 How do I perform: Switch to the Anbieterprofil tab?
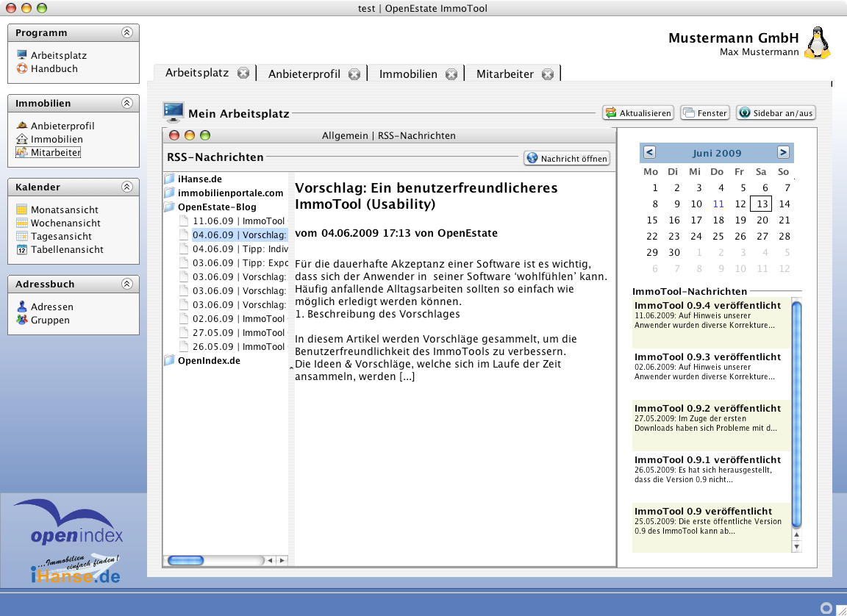pyautogui.click(x=304, y=74)
